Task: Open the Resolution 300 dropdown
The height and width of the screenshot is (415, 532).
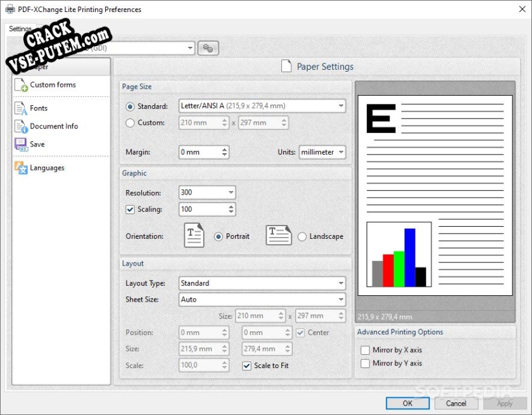Action: pyautogui.click(x=207, y=193)
